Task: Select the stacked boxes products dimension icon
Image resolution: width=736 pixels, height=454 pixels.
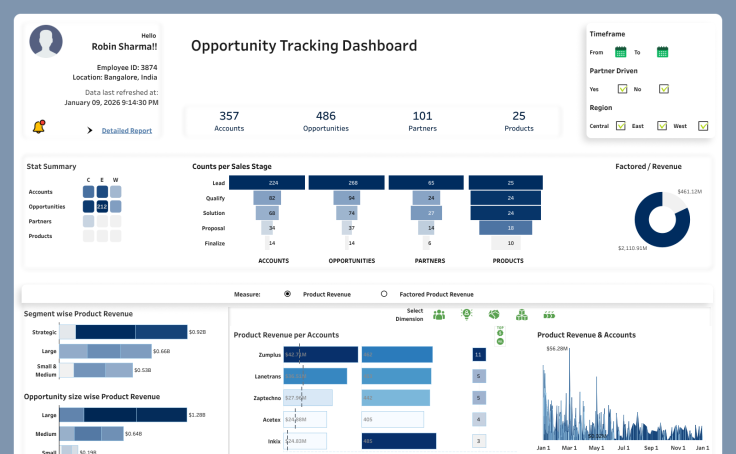Action: (521, 315)
